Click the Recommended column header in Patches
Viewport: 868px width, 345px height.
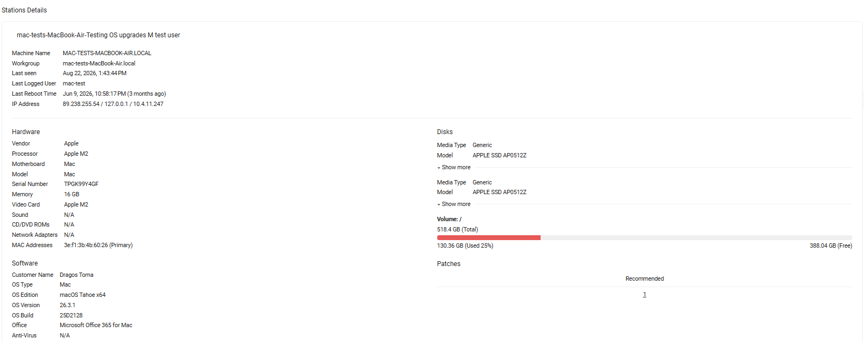click(645, 279)
